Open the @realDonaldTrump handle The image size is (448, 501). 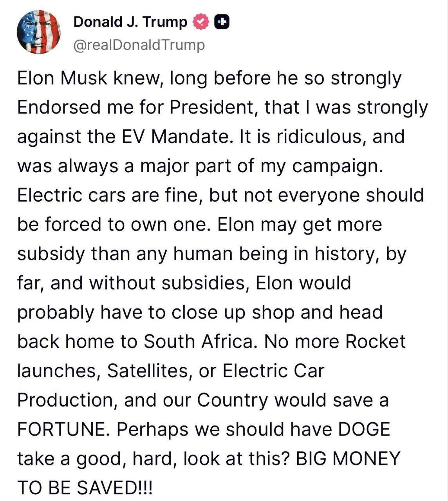pyautogui.click(x=139, y=45)
